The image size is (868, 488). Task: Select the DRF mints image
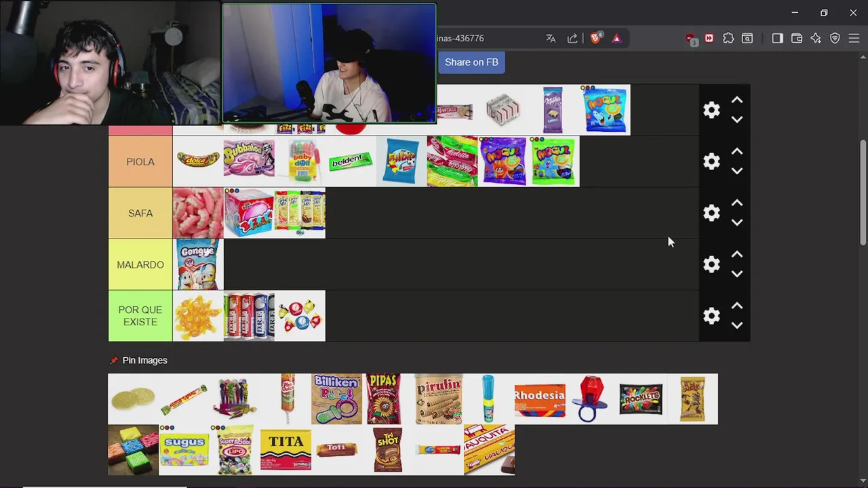pyautogui.click(x=249, y=316)
